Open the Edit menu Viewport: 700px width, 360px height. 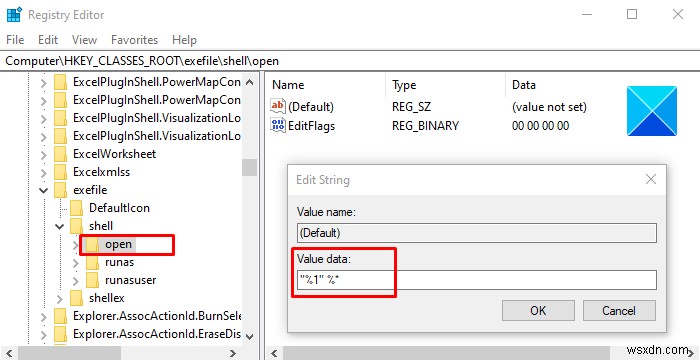pyautogui.click(x=48, y=40)
